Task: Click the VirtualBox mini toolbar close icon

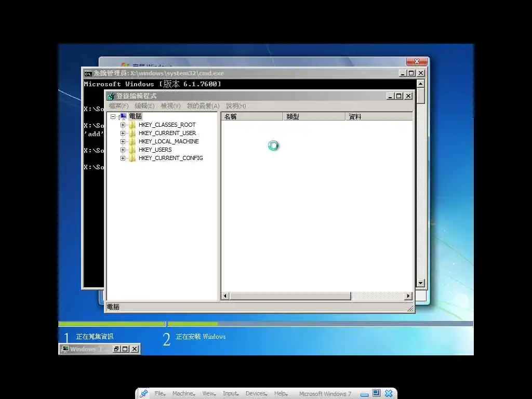Action: (389, 393)
